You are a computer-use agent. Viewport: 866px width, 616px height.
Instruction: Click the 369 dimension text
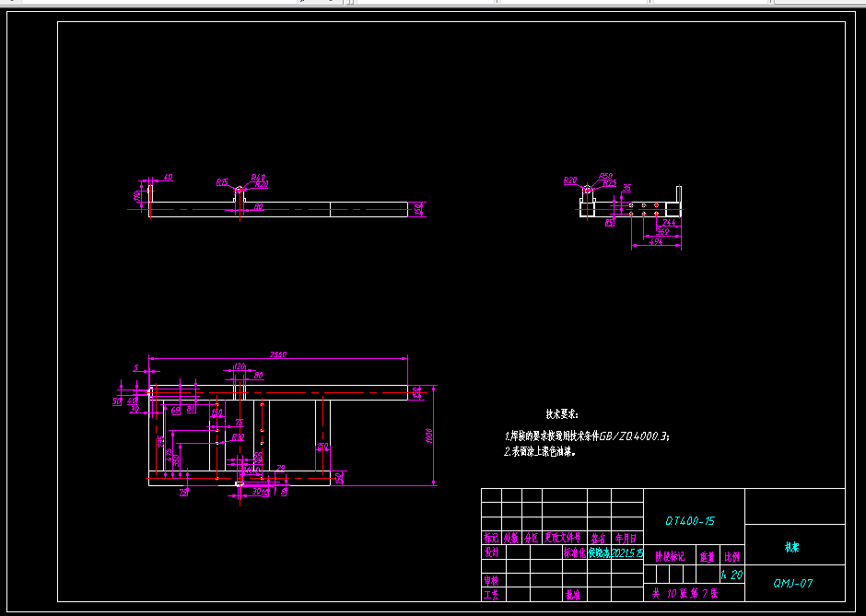point(662,232)
